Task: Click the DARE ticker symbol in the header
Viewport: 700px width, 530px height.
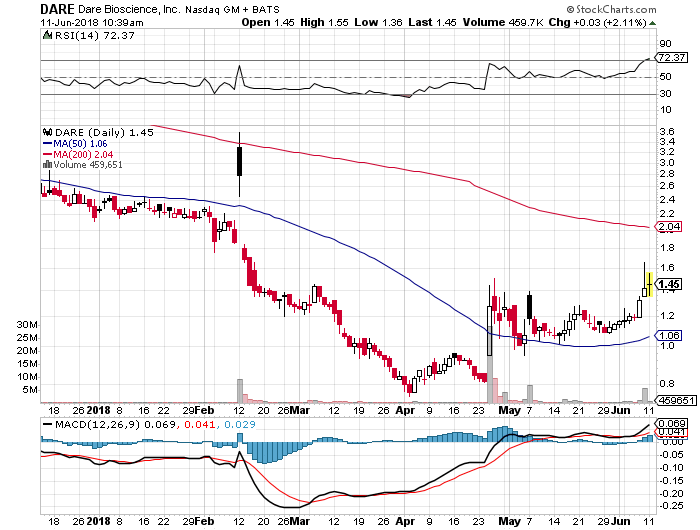Action: (57, 9)
